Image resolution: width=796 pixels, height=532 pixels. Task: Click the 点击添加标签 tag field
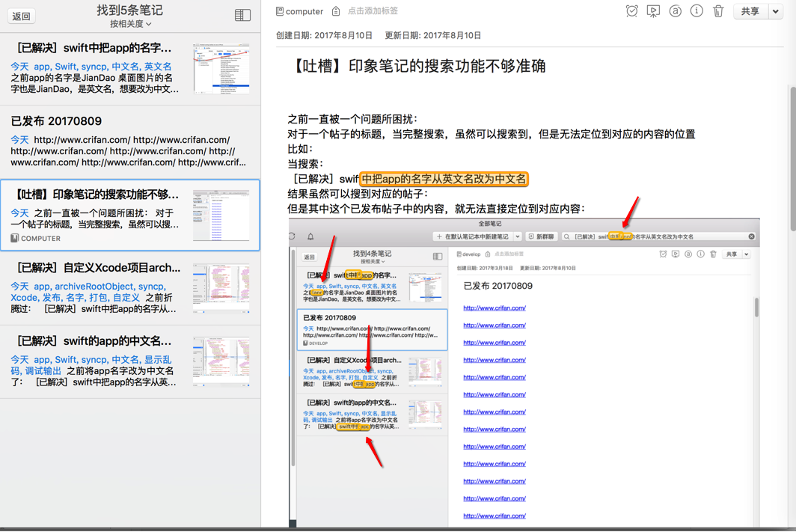click(x=373, y=10)
